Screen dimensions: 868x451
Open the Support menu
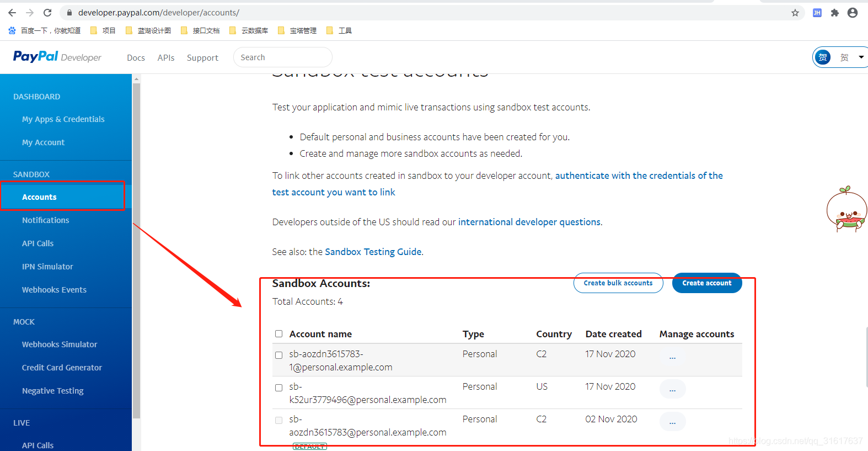pyautogui.click(x=202, y=57)
